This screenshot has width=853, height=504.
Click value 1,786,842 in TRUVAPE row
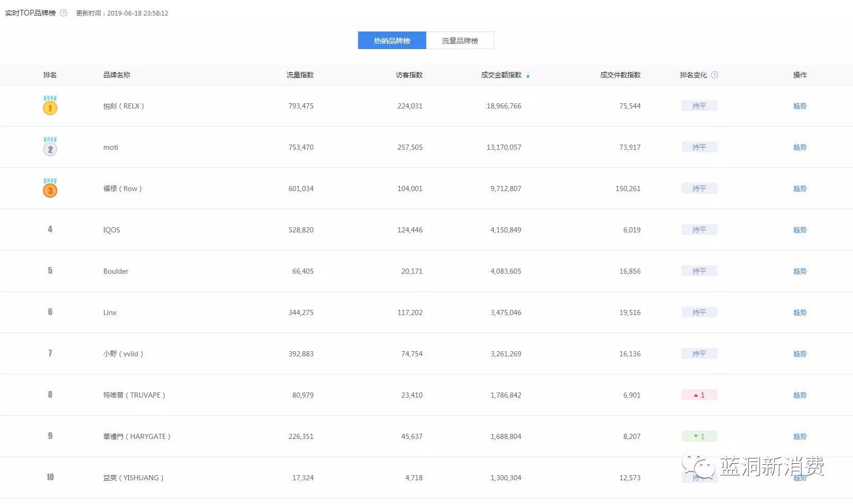506,395
